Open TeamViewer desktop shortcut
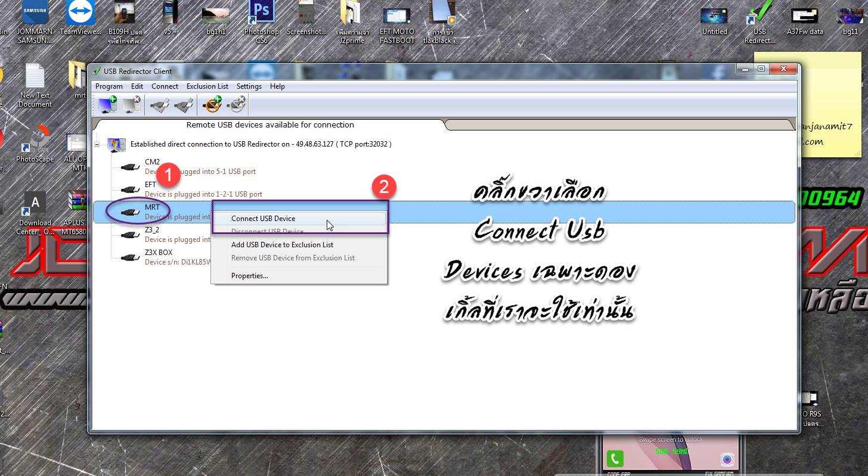Viewport: 868px width, 476px height. tap(80, 18)
